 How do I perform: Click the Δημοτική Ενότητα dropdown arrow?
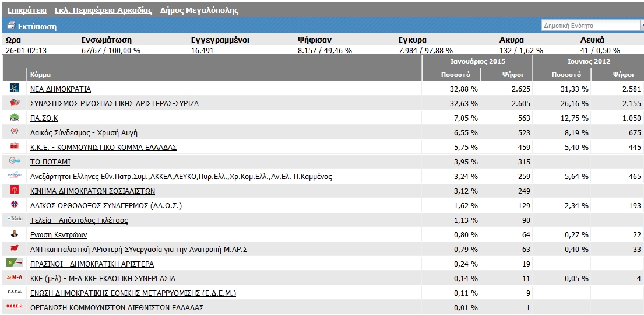tap(641, 26)
